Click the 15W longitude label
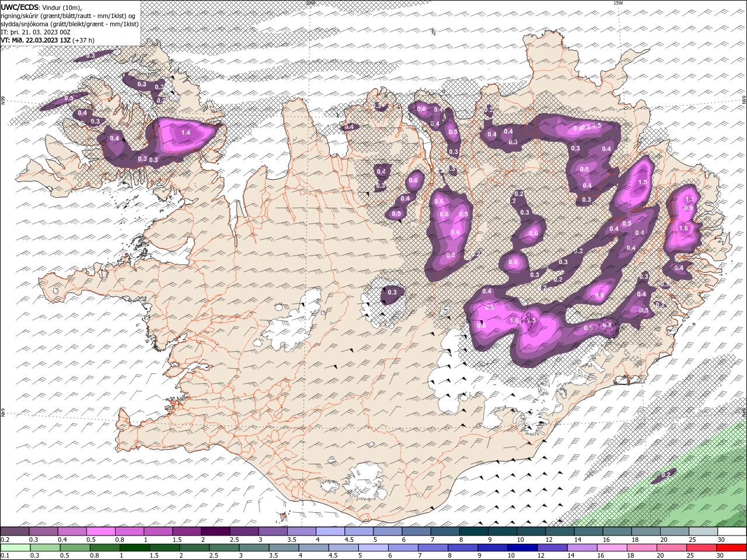This screenshot has width=747, height=560. click(x=618, y=3)
